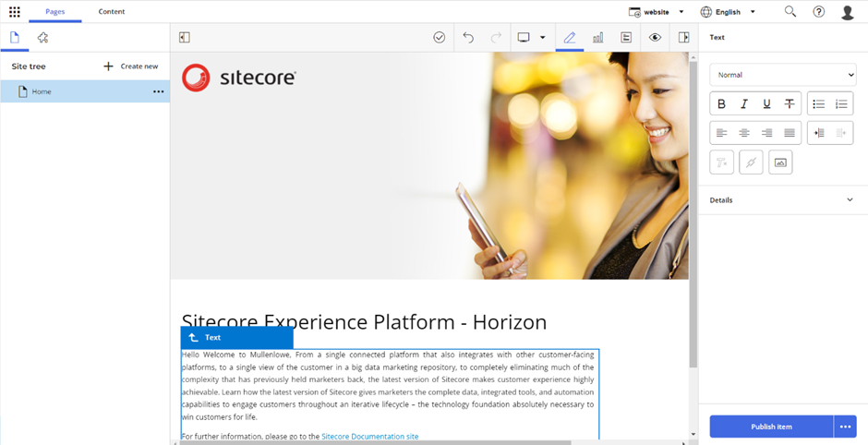Insert a numbered list
Viewport: 868px width, 445px height.
[x=841, y=103]
